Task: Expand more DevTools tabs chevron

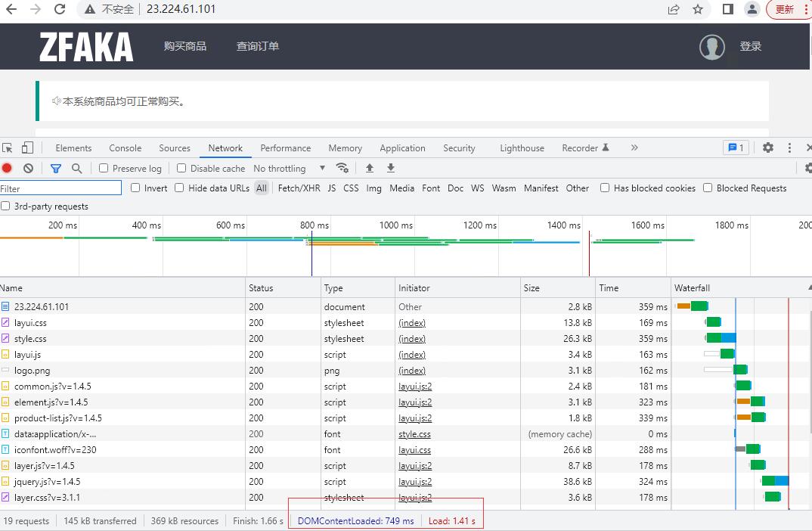Action: tap(634, 147)
